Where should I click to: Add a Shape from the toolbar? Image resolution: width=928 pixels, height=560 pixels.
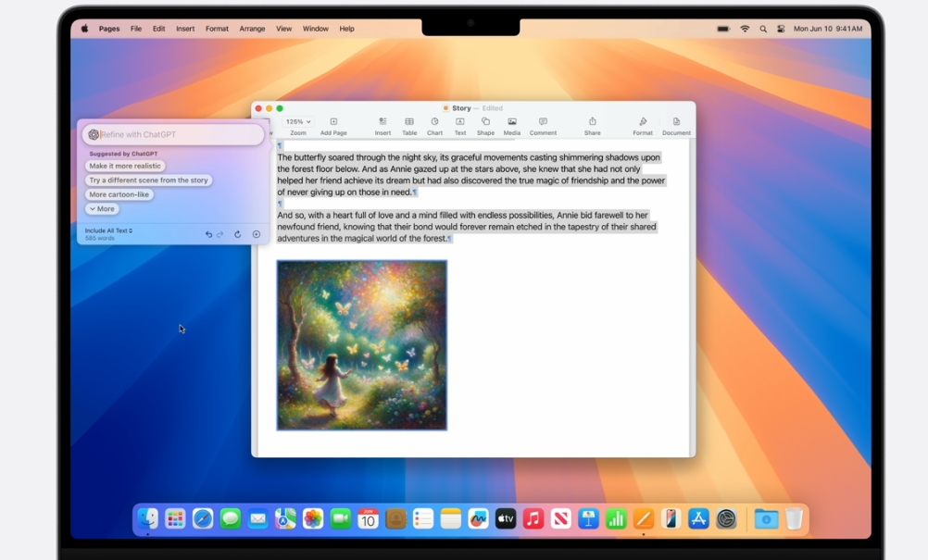[x=485, y=126]
